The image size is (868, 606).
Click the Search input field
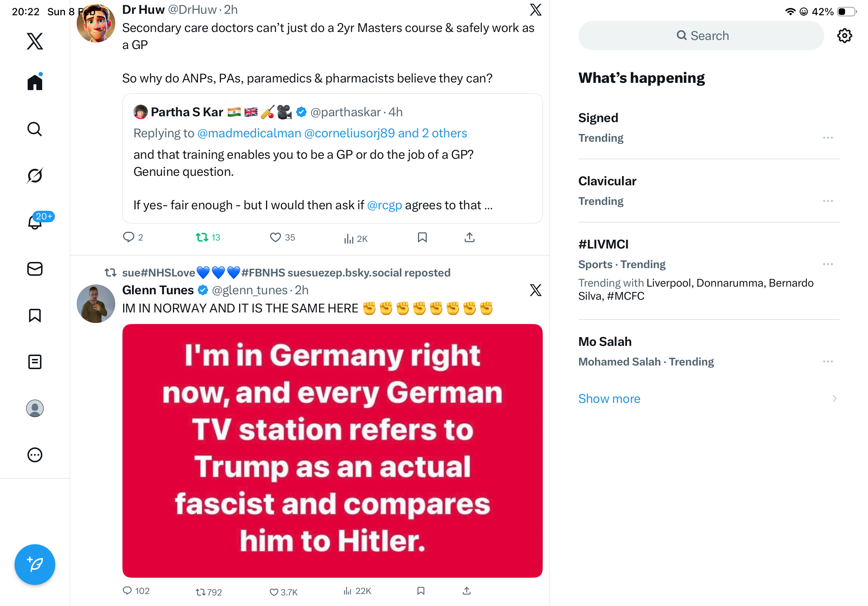click(701, 36)
